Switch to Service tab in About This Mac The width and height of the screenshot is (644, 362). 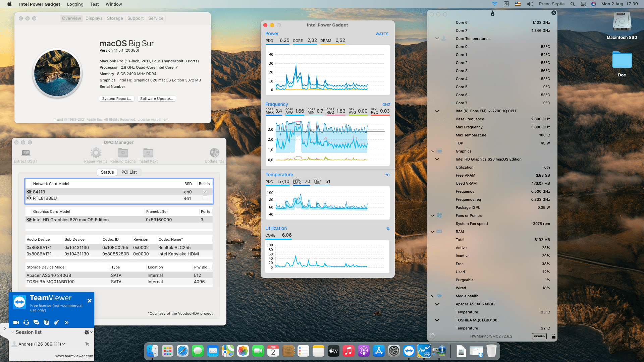click(x=156, y=18)
